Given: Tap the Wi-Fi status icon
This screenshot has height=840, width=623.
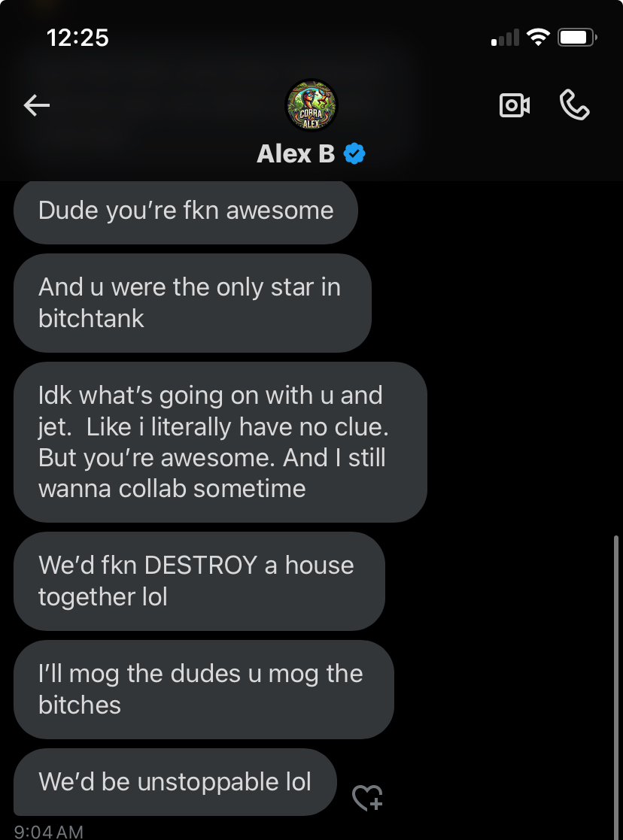Looking at the screenshot, I should (538, 37).
